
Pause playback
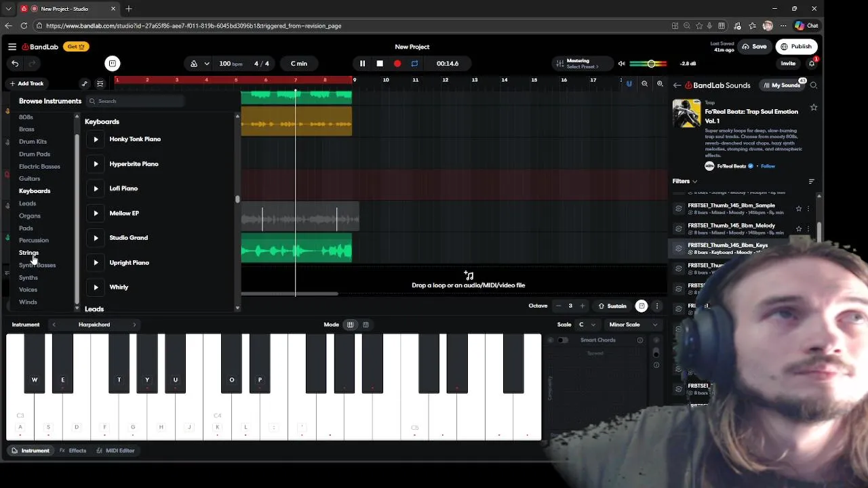(x=362, y=64)
